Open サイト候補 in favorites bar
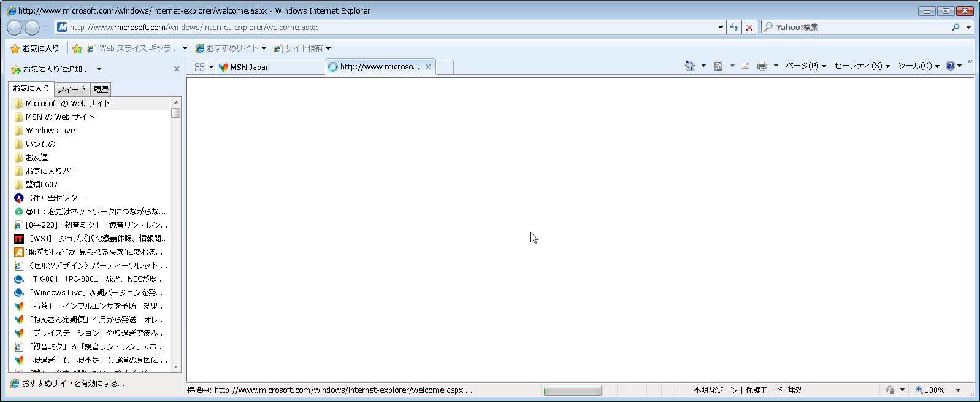Screen dimensions: 980x402 coord(298,48)
